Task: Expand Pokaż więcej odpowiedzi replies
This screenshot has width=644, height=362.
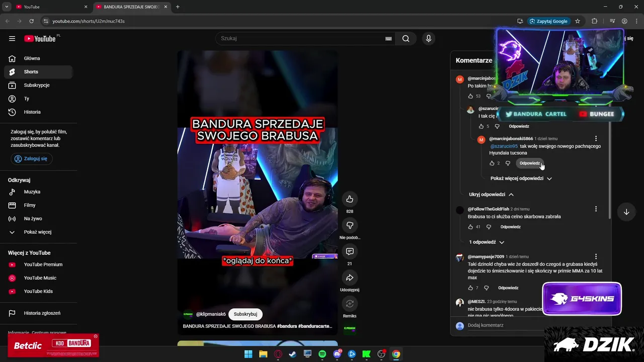Action: point(521,178)
